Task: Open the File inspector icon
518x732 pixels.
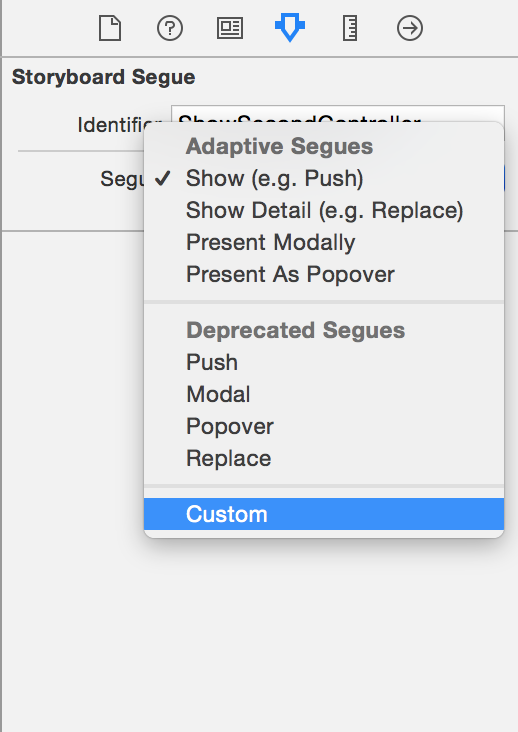Action: coord(110,28)
